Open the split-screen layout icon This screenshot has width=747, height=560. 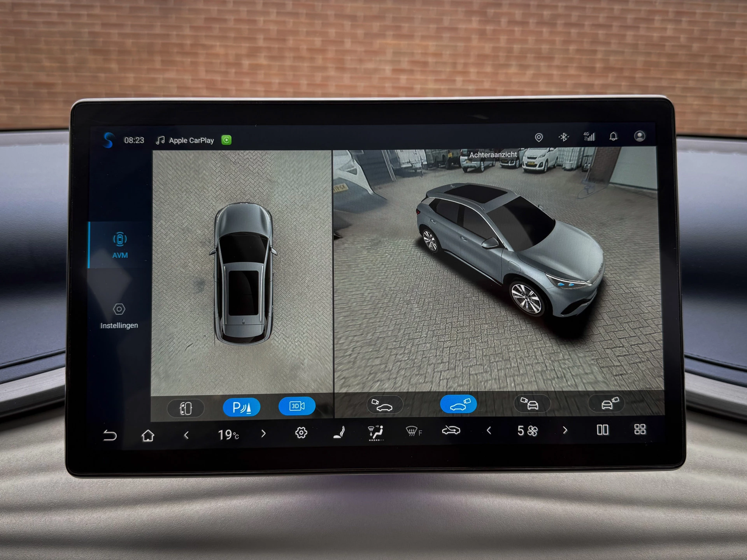(603, 430)
